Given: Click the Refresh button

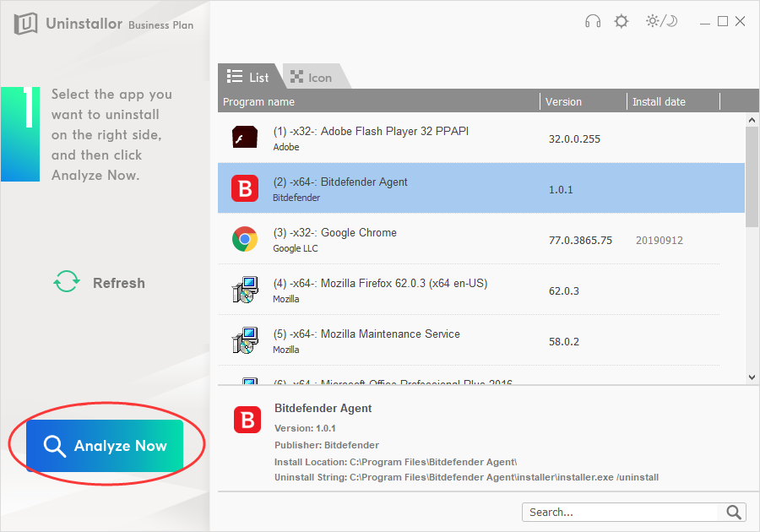Looking at the screenshot, I should [100, 283].
